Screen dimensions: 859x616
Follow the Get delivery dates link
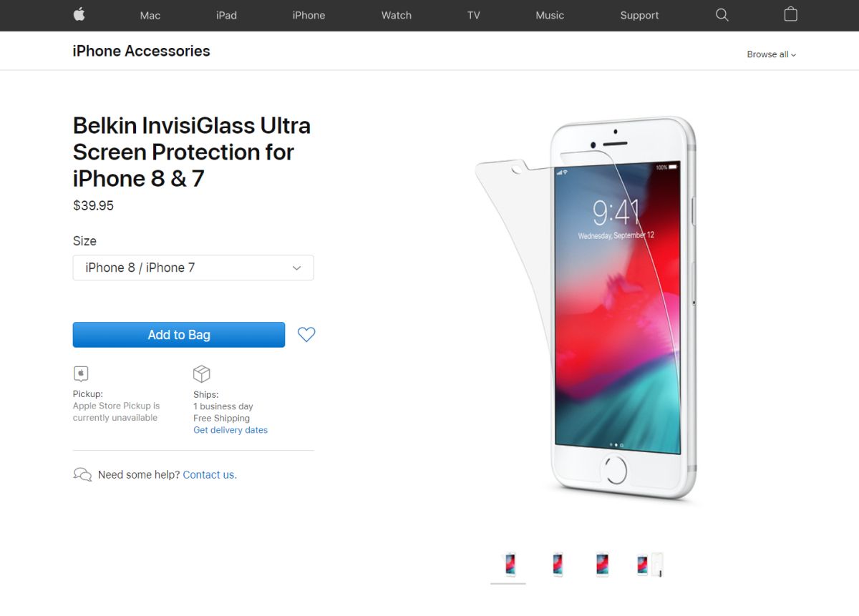[230, 430]
